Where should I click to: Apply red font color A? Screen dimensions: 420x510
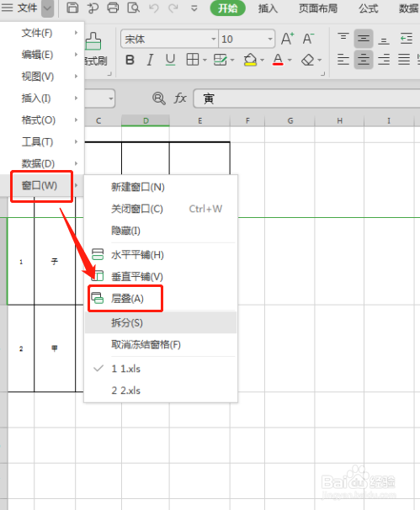(x=278, y=60)
